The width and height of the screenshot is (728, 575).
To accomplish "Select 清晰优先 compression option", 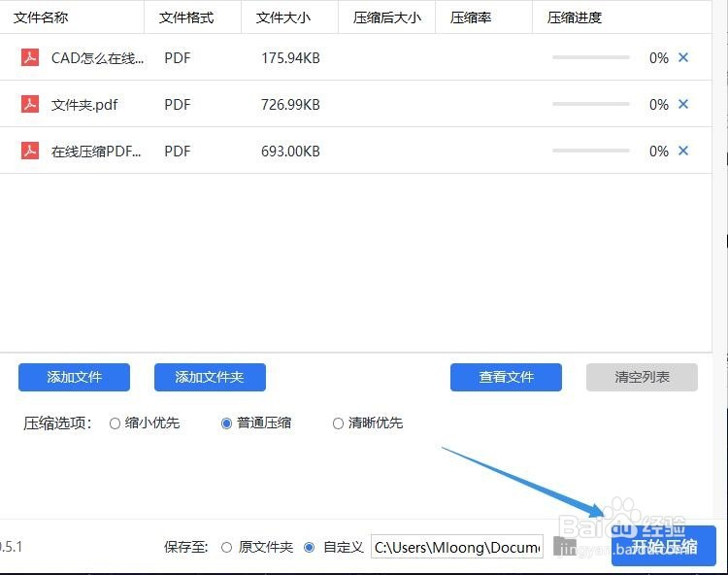I will 338,423.
